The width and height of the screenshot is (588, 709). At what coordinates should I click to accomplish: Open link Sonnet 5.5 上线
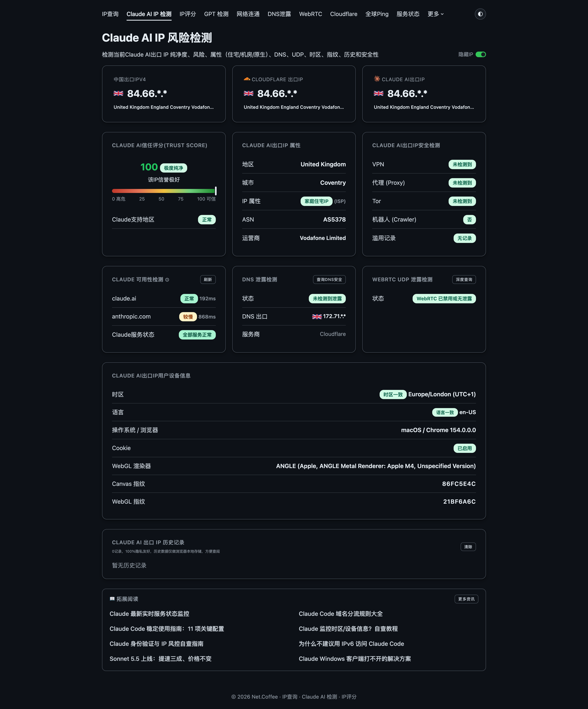[x=160, y=659]
